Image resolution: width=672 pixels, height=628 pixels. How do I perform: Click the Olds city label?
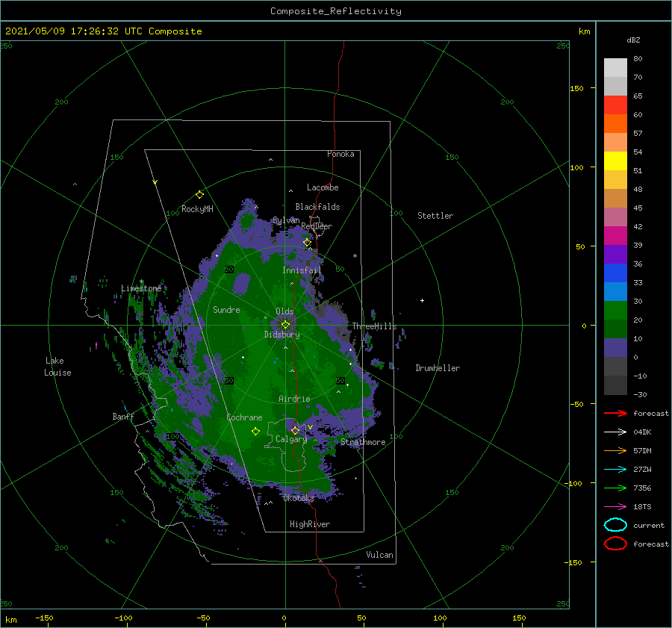[x=284, y=311]
